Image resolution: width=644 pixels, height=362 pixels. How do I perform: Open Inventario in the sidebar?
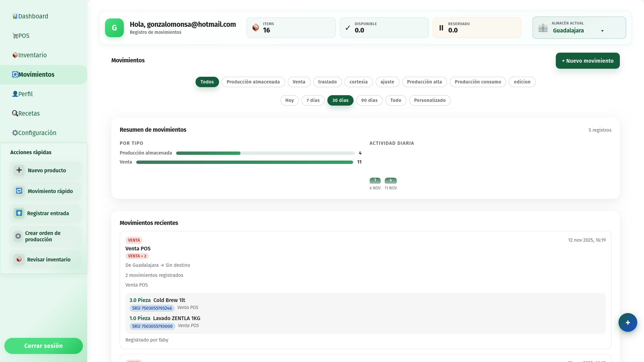tap(32, 55)
